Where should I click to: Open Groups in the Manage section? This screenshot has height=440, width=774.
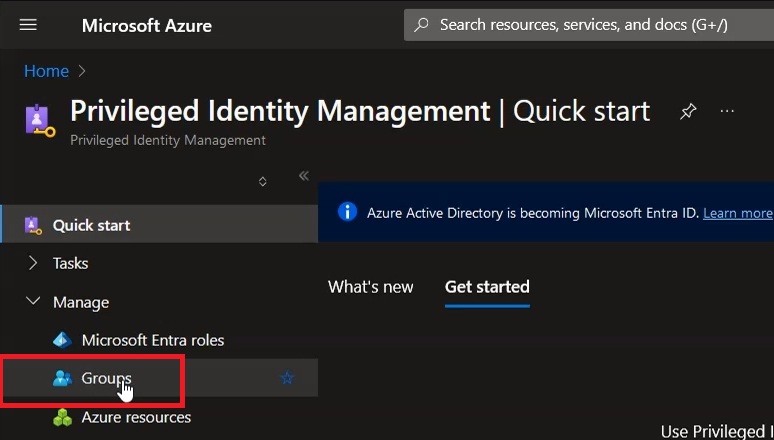(159, 378)
